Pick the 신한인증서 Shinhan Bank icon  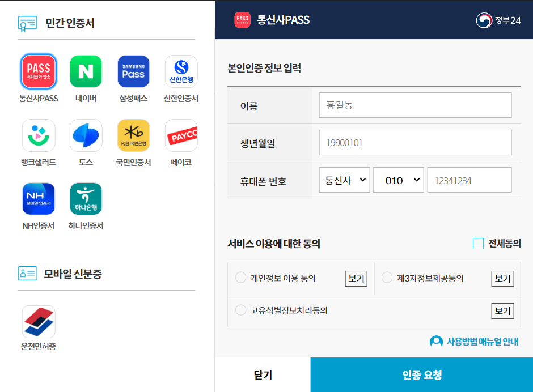[181, 71]
